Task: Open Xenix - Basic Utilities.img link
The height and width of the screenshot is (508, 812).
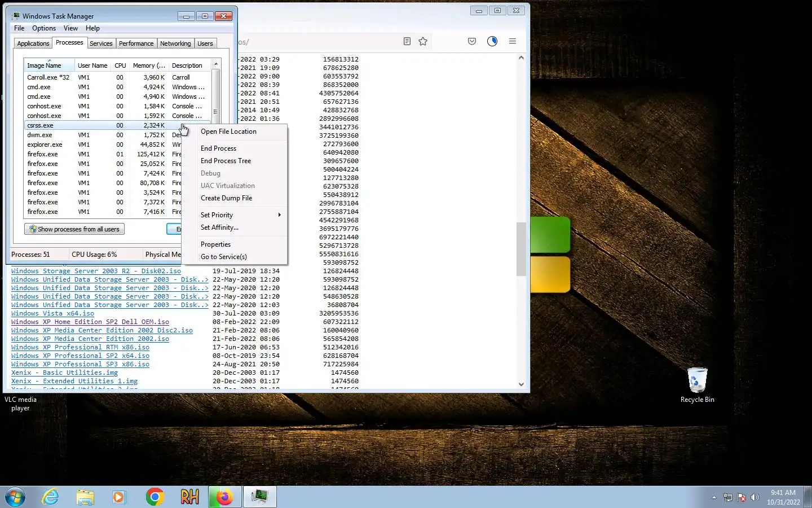Action: click(64, 373)
